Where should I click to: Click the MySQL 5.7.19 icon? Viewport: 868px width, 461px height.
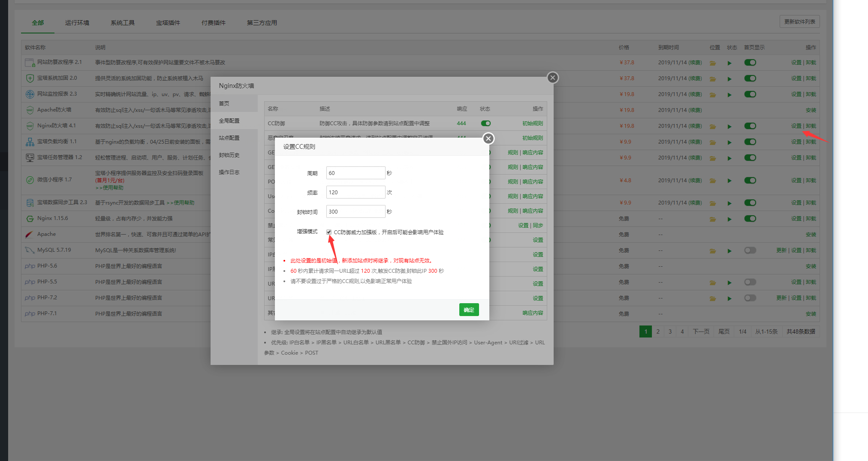(x=30, y=250)
